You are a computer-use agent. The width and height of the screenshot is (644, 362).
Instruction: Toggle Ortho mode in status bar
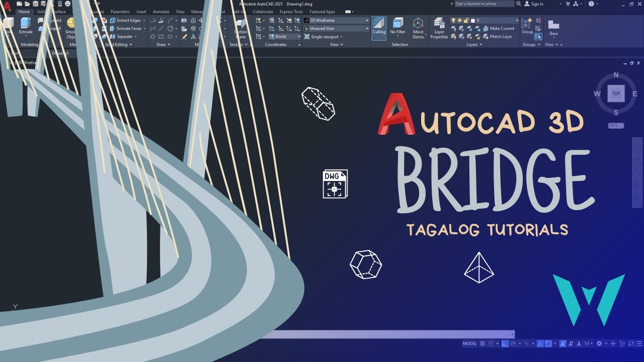click(x=505, y=343)
